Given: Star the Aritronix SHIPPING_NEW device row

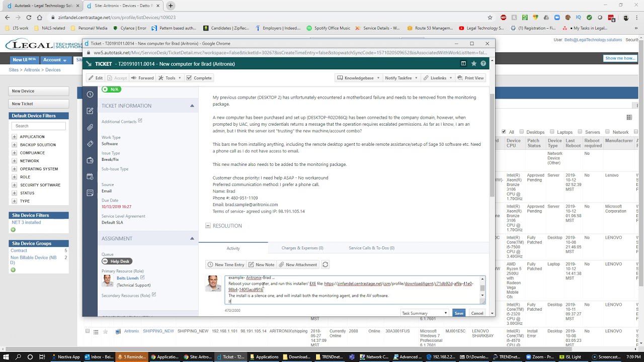Looking at the screenshot, I should (105, 331).
